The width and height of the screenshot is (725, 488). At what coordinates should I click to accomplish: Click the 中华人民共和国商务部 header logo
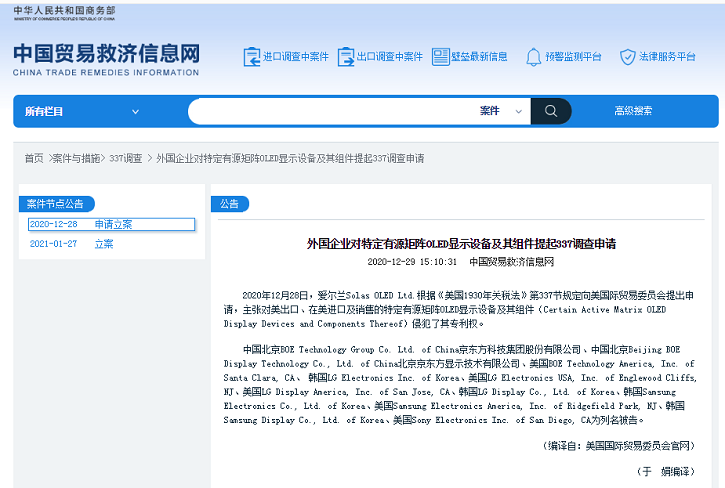click(64, 12)
